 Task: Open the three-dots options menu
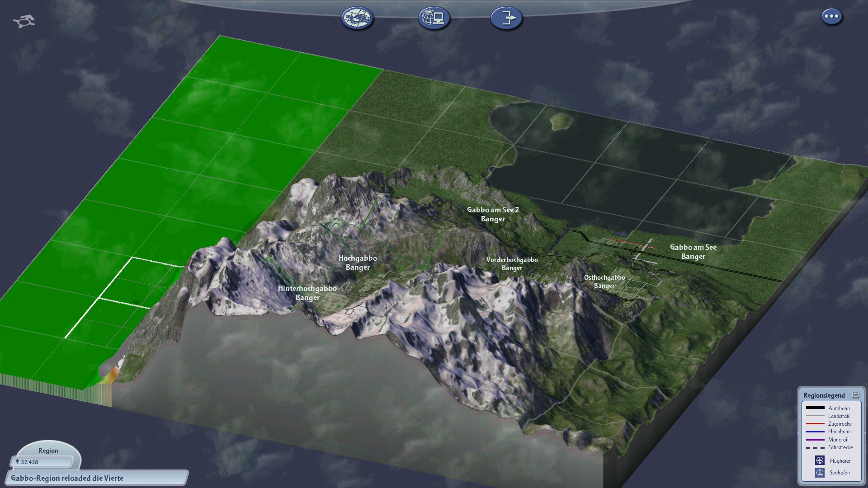point(831,17)
